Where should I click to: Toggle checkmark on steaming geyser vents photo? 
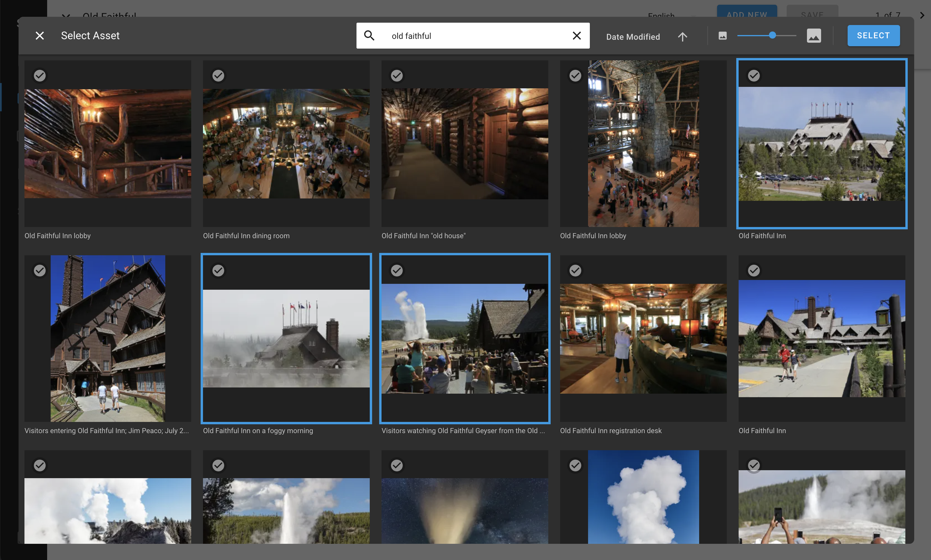(x=40, y=465)
